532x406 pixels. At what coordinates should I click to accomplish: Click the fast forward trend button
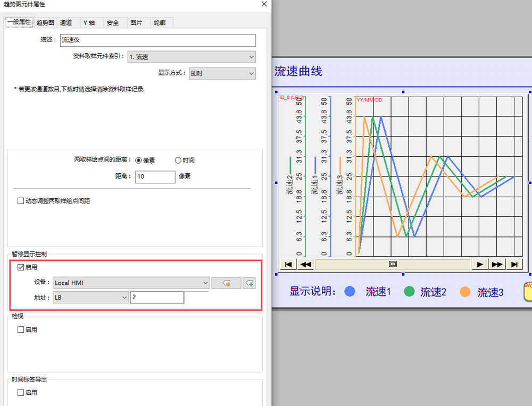(x=497, y=264)
